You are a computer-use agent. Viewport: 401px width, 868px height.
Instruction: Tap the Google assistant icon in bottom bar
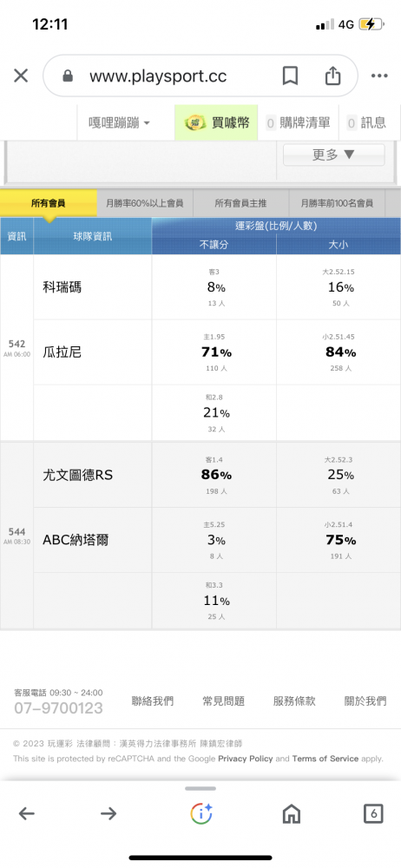point(201,813)
